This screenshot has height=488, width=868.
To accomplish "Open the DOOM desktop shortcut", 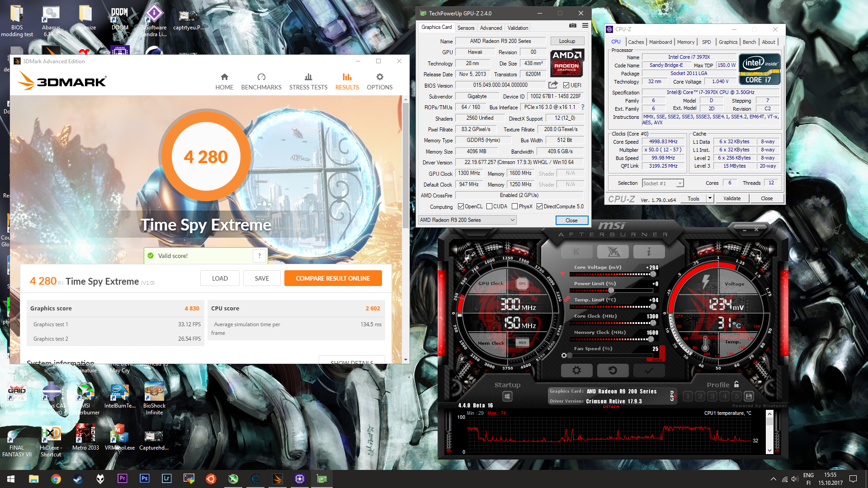I will (120, 18).
